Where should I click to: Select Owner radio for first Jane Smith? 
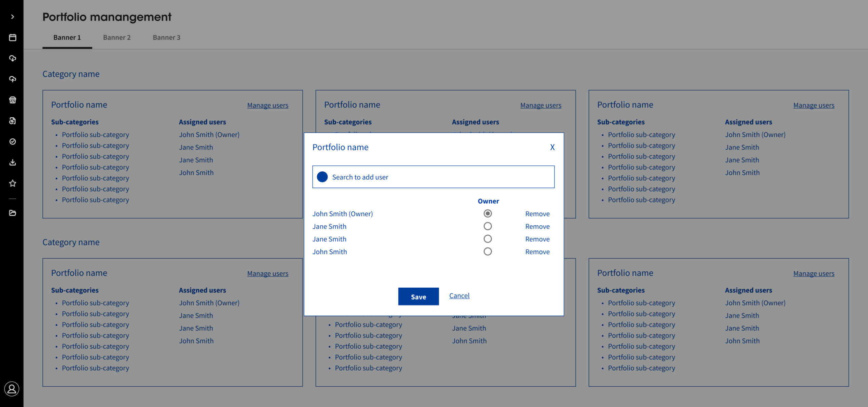[x=488, y=226]
